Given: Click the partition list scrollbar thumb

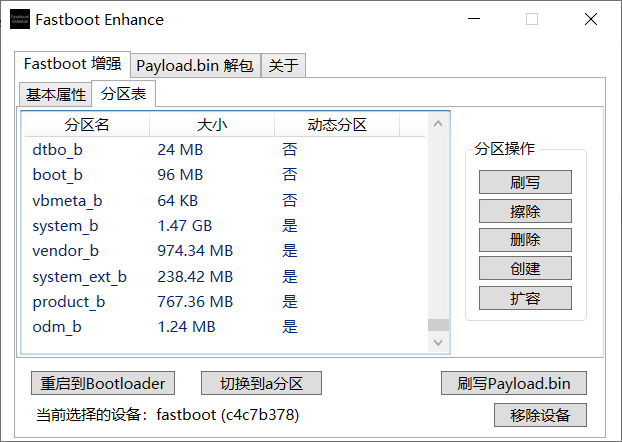Looking at the screenshot, I should [x=438, y=325].
